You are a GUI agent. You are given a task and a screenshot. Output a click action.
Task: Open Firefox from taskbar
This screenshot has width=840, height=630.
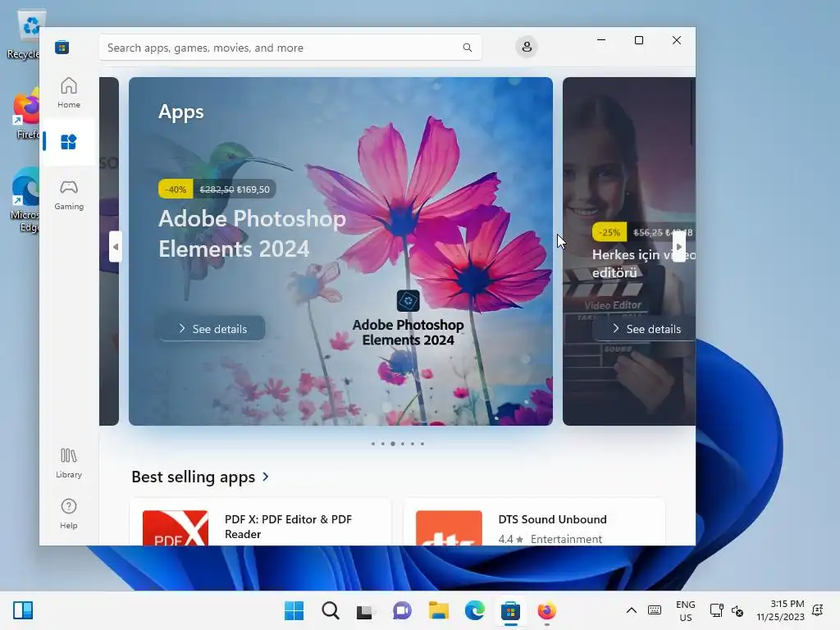(x=547, y=610)
